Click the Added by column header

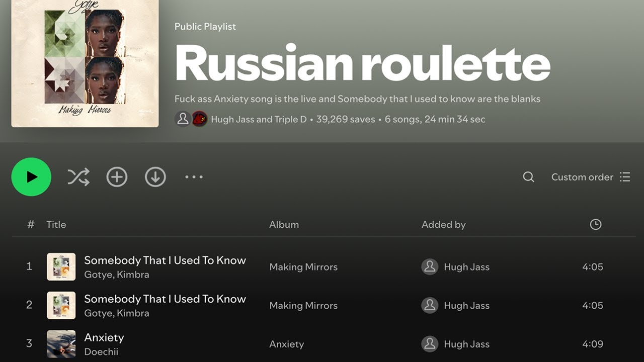coord(444,225)
